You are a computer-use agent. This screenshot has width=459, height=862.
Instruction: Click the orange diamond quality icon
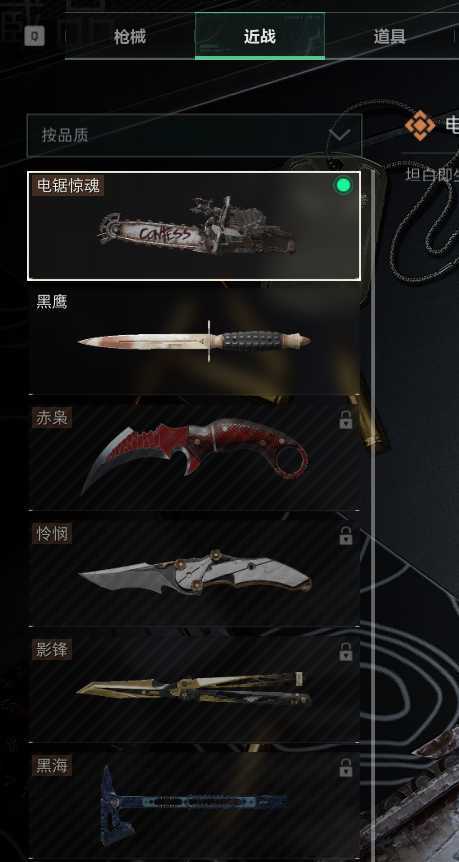pyautogui.click(x=420, y=125)
